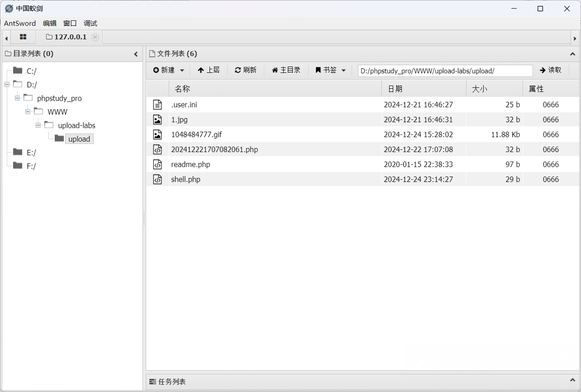Collapse the phpstudy_pro tree node
Viewport: 581px width, 392px height.
tap(17, 98)
